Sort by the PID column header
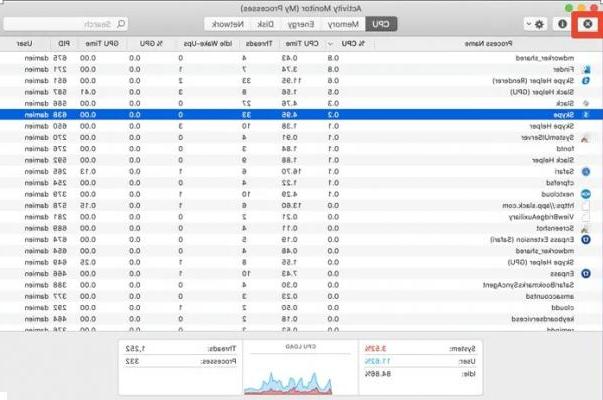The width and height of the screenshot is (603, 400). (64, 43)
